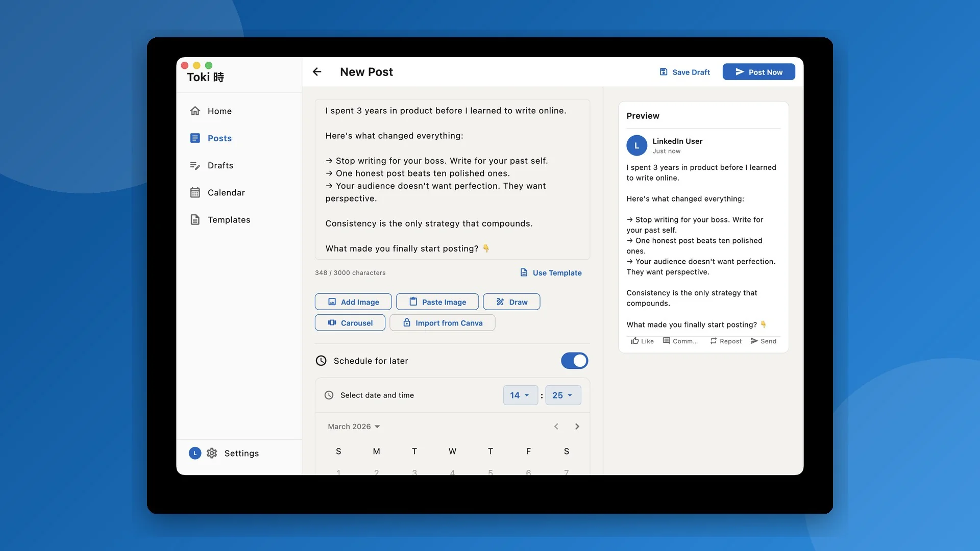Screen dimensions: 980x551
Task: Click the Like button in the preview
Action: 642,341
